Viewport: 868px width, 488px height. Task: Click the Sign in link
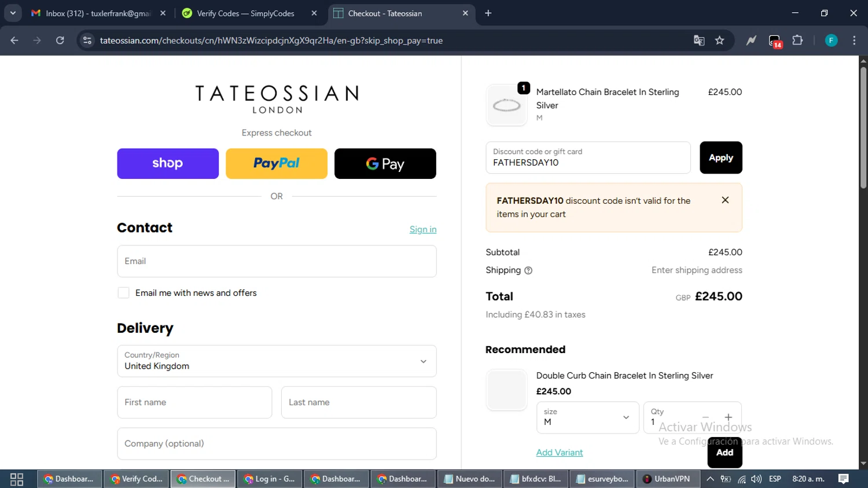(423, 229)
